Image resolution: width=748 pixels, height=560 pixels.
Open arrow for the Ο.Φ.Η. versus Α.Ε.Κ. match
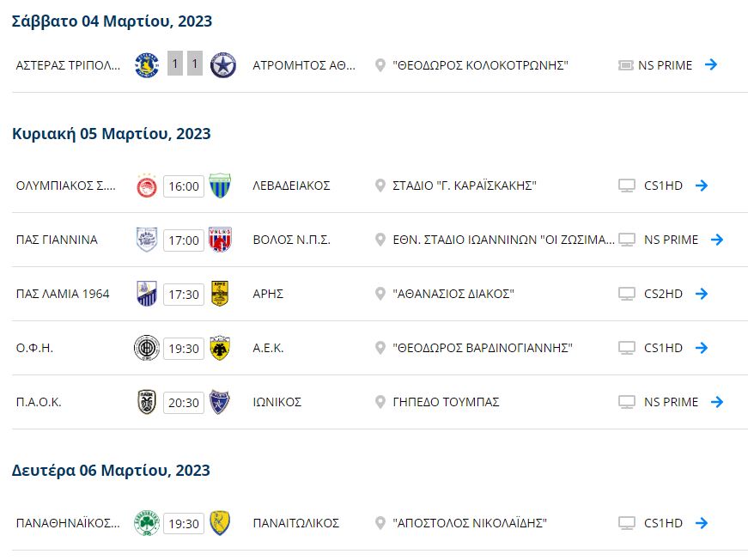point(702,348)
